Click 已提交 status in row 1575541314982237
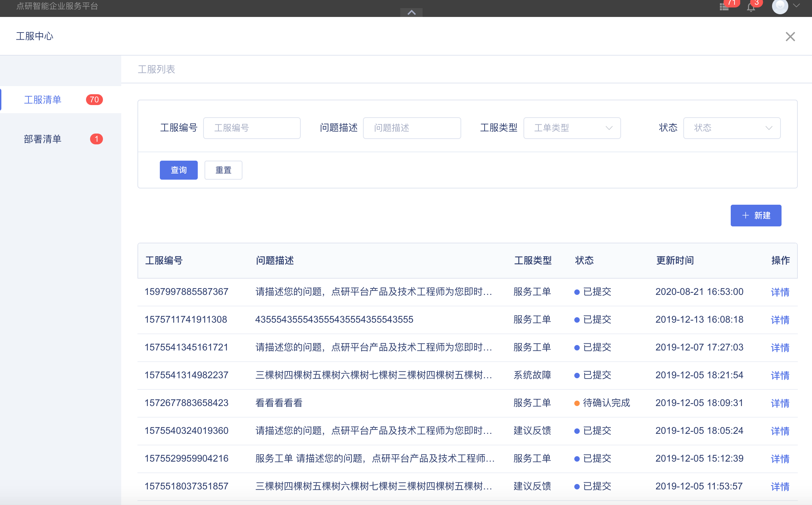The width and height of the screenshot is (812, 505). (x=593, y=375)
